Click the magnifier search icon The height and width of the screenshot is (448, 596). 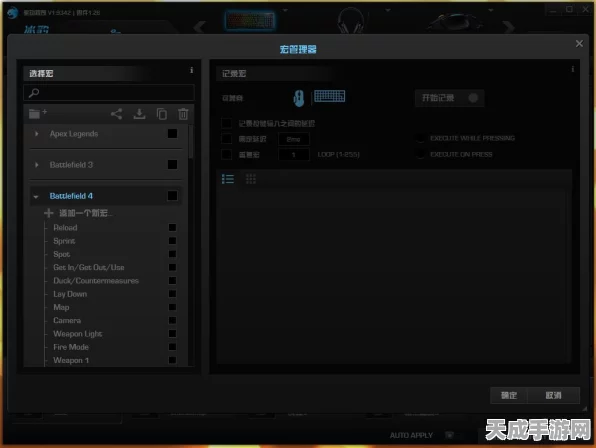point(34,93)
